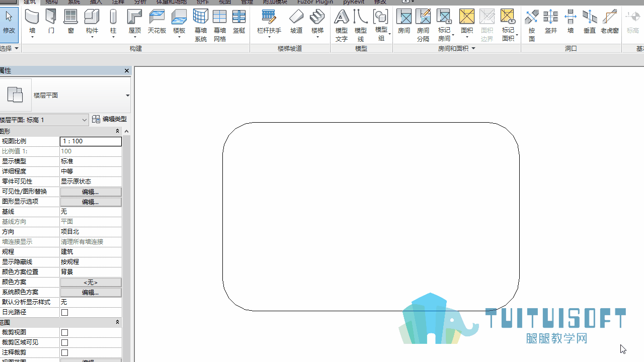Select the 竖井 (Shaft) opening tool

551,23
